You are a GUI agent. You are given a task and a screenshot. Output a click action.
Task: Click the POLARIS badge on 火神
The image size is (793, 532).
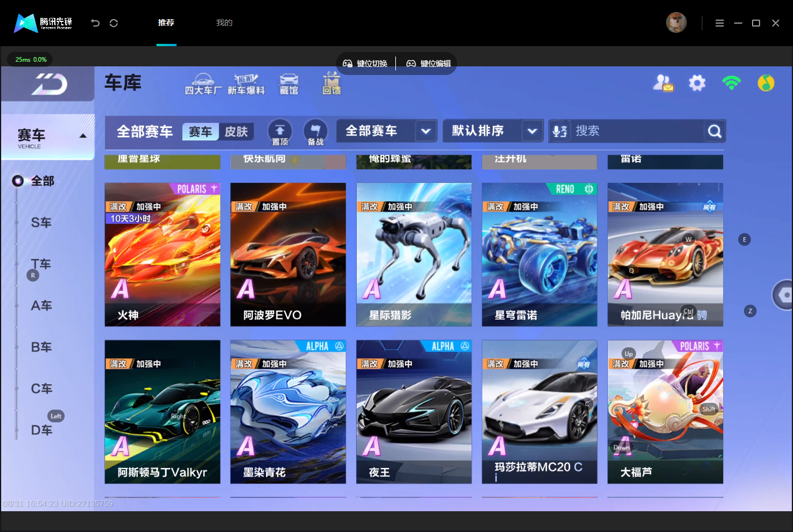(195, 189)
